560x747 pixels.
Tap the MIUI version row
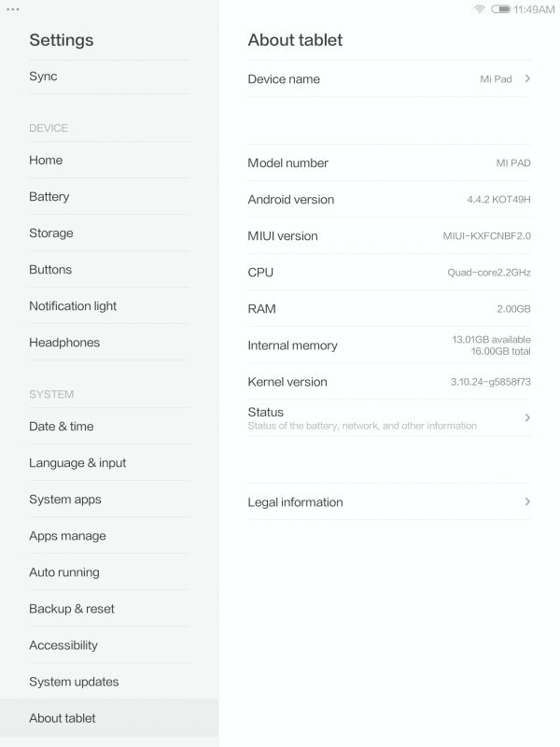pos(387,235)
